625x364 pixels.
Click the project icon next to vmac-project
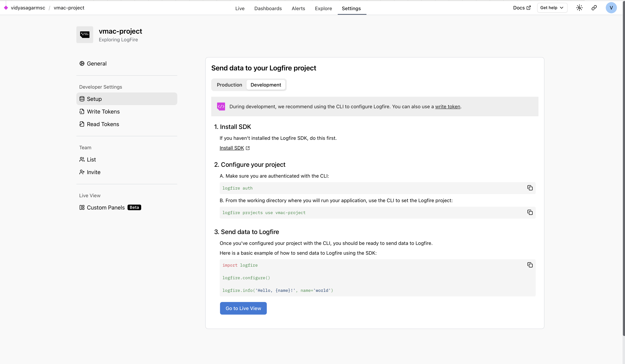tap(85, 35)
